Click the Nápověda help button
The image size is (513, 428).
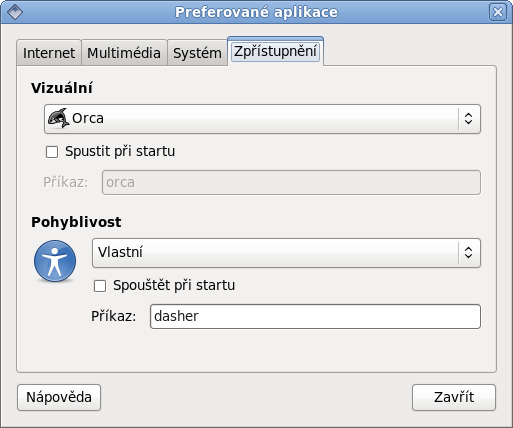[x=59, y=397]
